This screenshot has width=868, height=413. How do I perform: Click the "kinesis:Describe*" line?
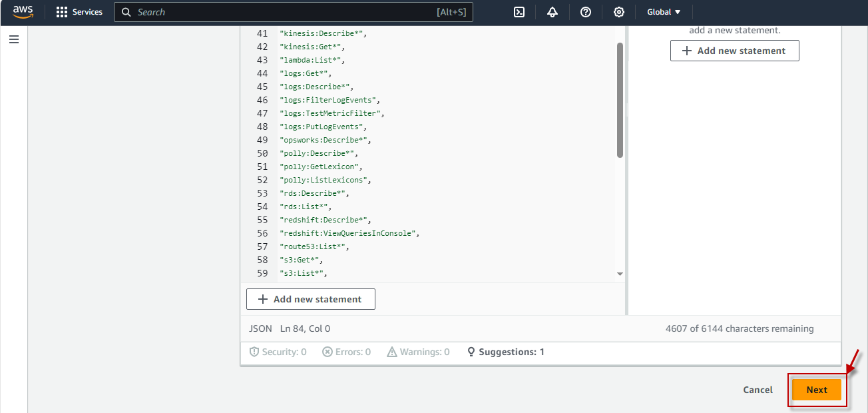pos(324,33)
